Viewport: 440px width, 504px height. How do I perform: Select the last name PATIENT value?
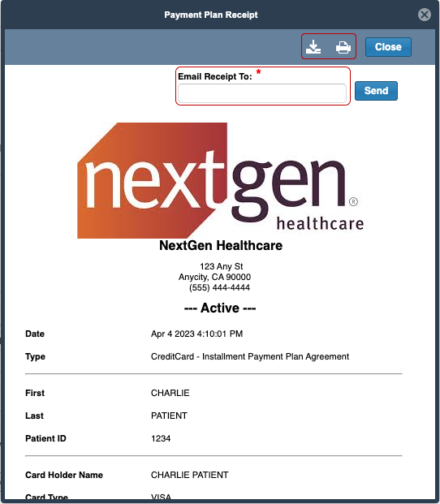point(169,416)
